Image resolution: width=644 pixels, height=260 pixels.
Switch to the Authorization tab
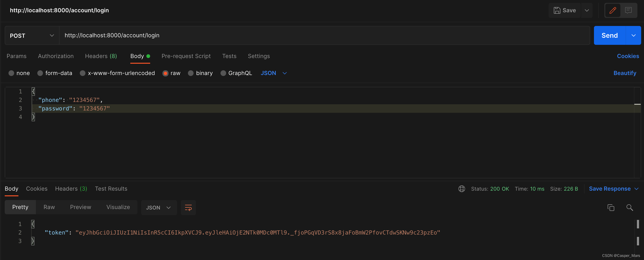(56, 56)
